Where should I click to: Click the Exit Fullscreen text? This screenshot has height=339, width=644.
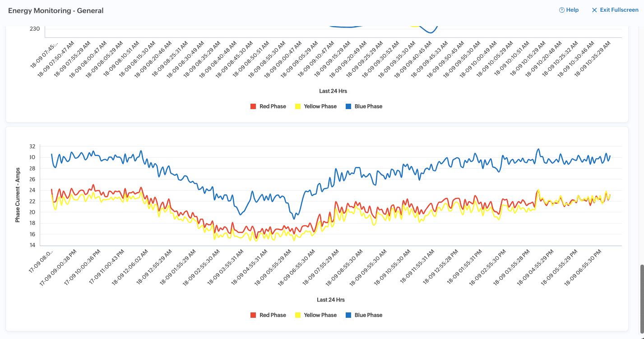(x=619, y=10)
